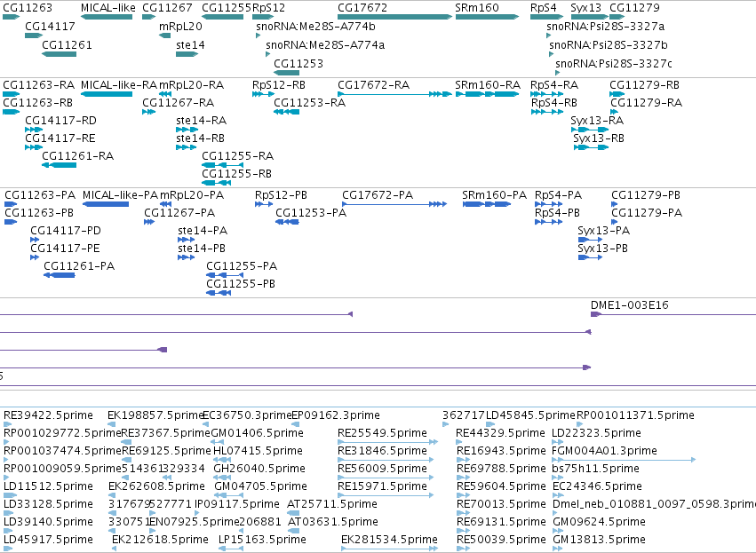756x553 pixels.
Task: Select EST FGM004A01.3prime
Action: click(605, 451)
